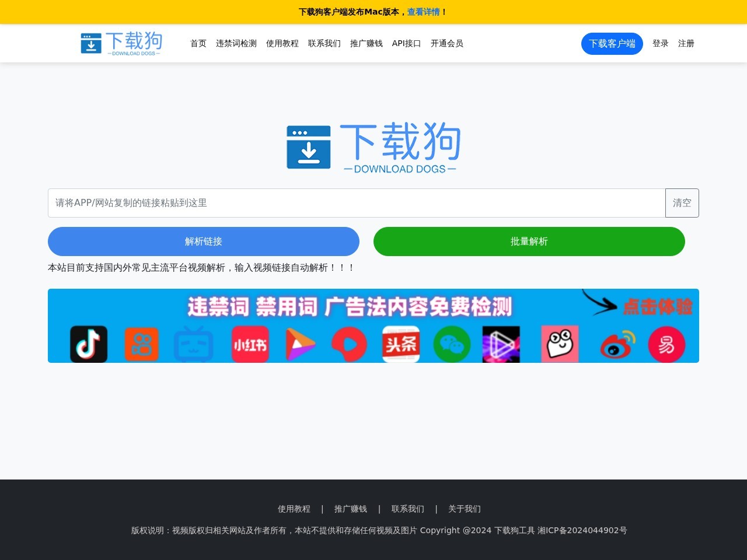This screenshot has width=747, height=560.
Task: Click the 解析链接 blue button
Action: tap(203, 242)
